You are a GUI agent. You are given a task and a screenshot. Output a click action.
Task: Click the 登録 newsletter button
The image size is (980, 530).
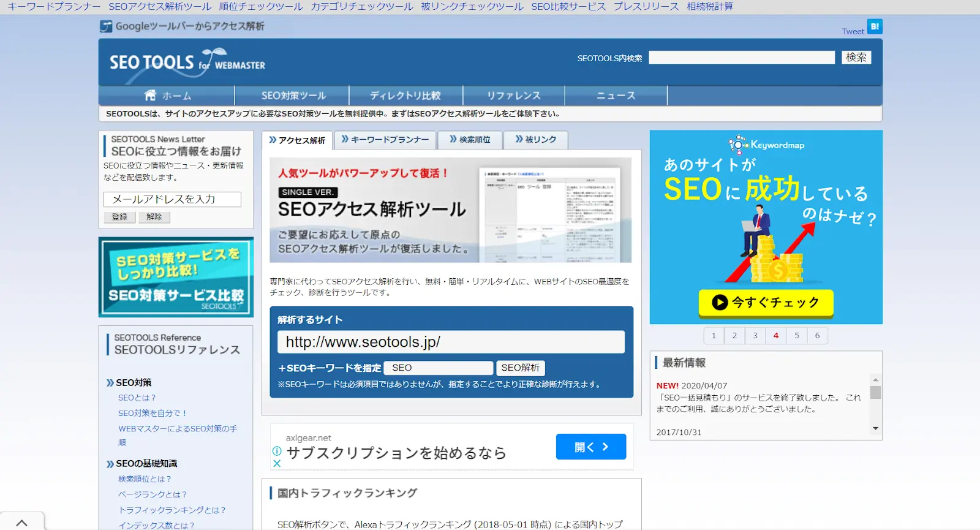click(119, 217)
